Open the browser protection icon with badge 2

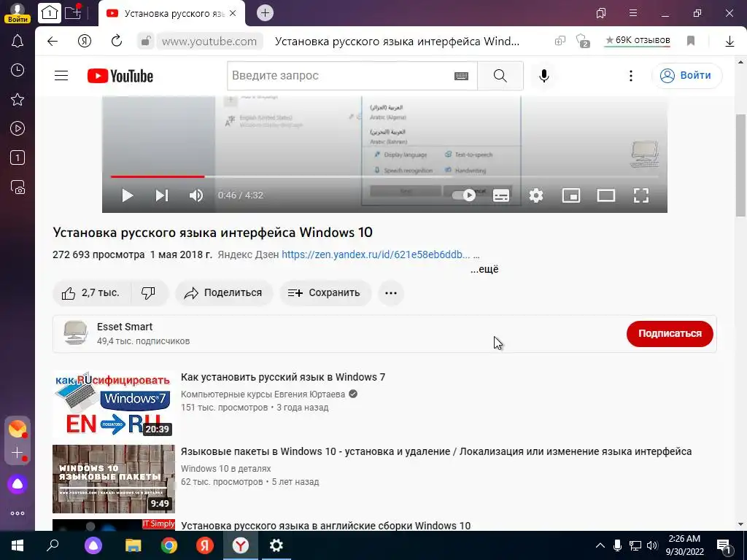tap(582, 41)
